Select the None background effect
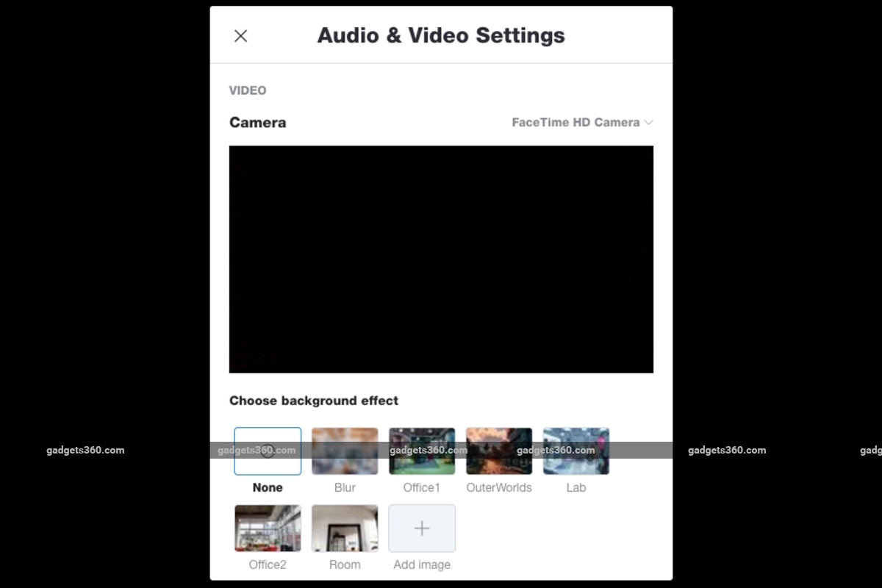The image size is (882, 588). (268, 451)
